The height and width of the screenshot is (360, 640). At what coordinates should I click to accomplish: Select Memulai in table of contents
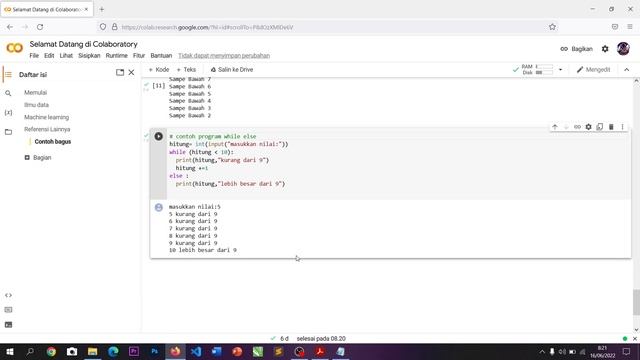pos(36,93)
